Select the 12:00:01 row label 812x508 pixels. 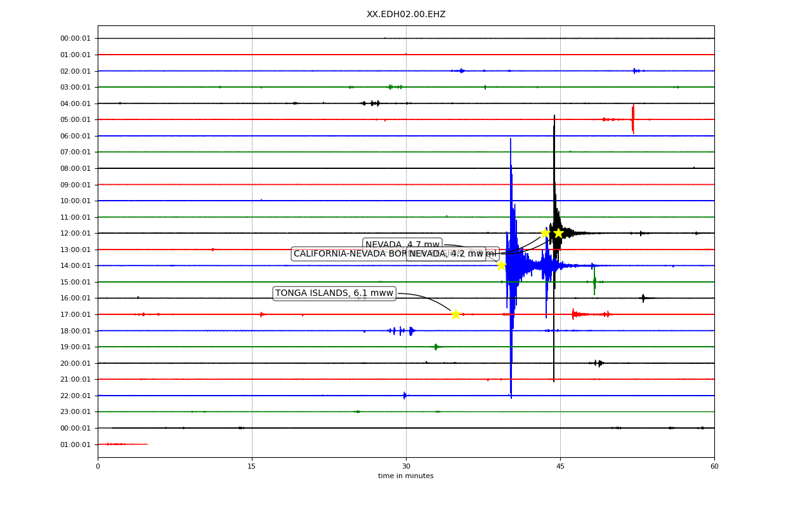click(75, 233)
